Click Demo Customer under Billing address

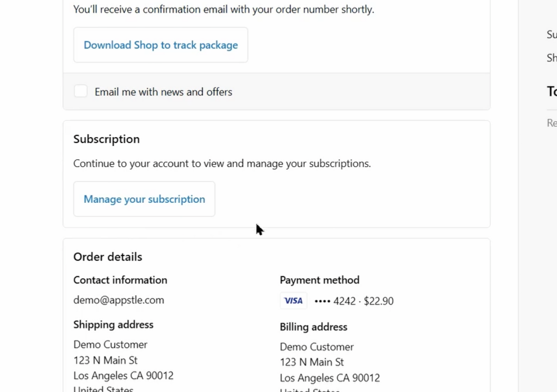click(316, 347)
